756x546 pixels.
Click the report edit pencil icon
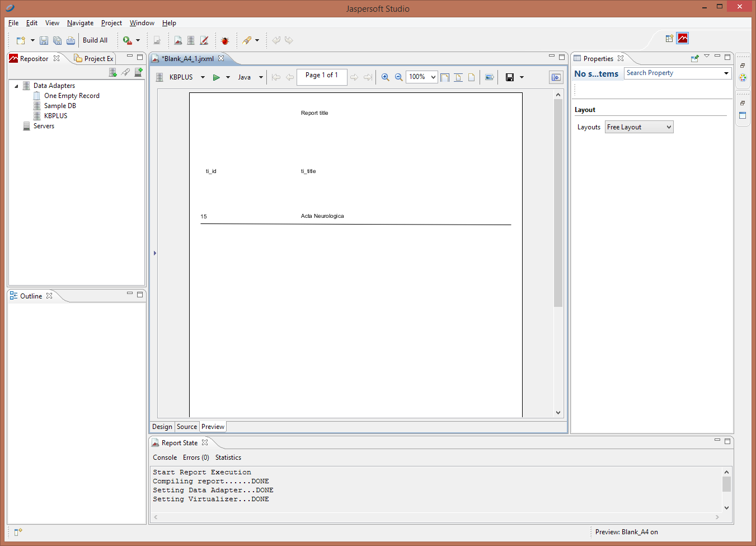[x=204, y=40]
